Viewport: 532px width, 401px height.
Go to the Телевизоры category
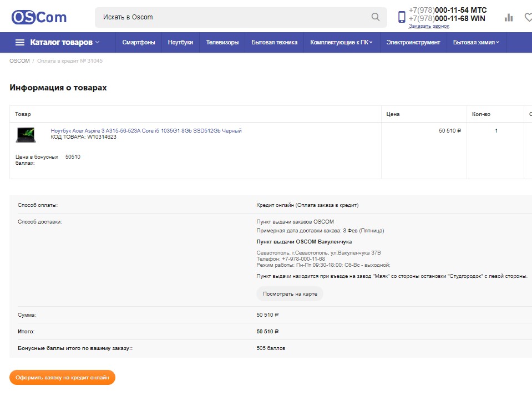pyautogui.click(x=222, y=42)
